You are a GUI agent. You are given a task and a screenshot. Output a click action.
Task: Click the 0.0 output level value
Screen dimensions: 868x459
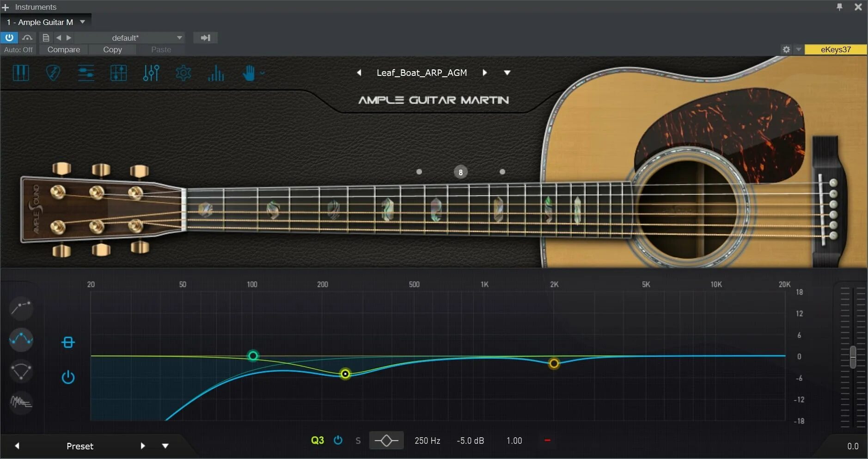point(853,446)
